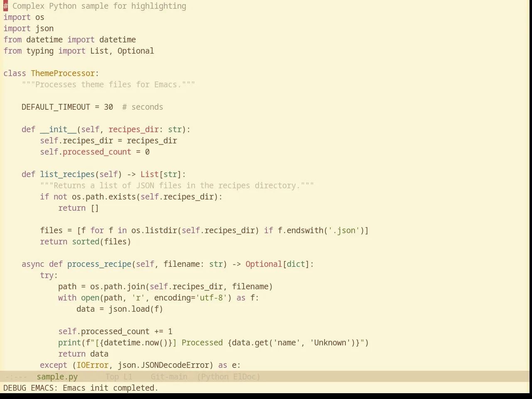This screenshot has width=532, height=399.
Task: Click the 'return sorted(files)' line
Action: 86,241
